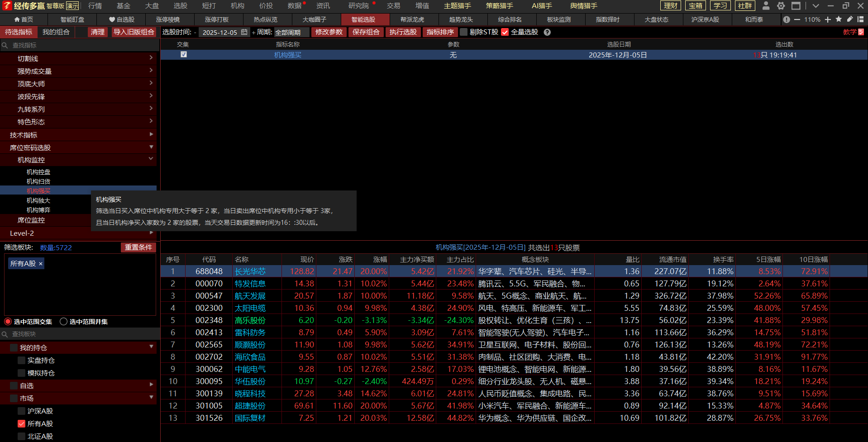The width and height of the screenshot is (868, 442).
Task: Open settings via the gear icon
Action: click(781, 6)
